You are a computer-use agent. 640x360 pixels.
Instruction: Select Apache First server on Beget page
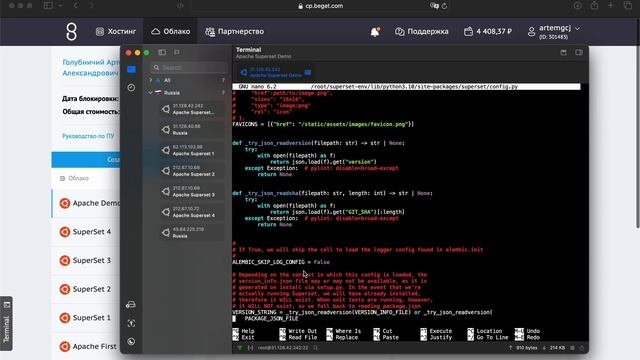(x=86, y=346)
